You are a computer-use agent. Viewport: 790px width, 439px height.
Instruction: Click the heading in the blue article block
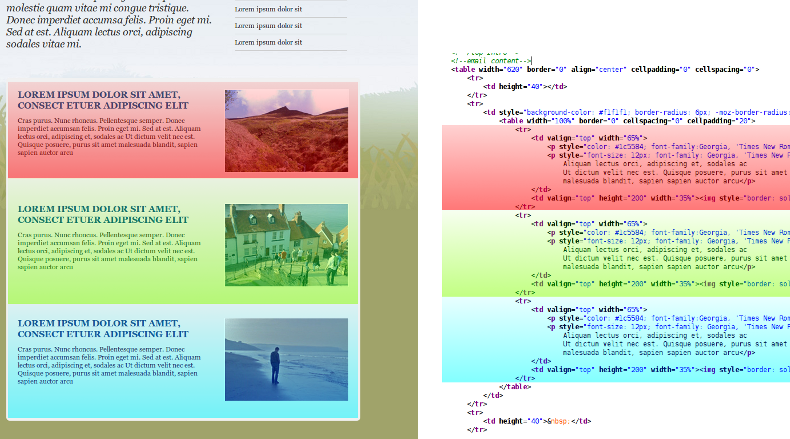103,328
